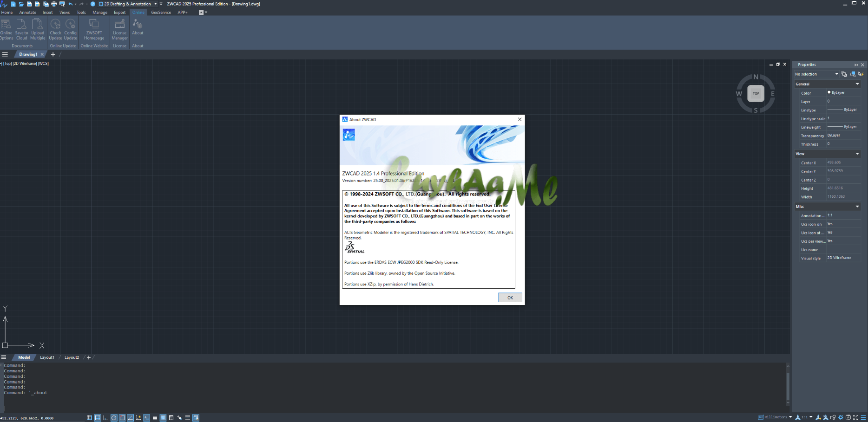The image size is (868, 422).
Task: Add a new layout with plus button
Action: [89, 357]
